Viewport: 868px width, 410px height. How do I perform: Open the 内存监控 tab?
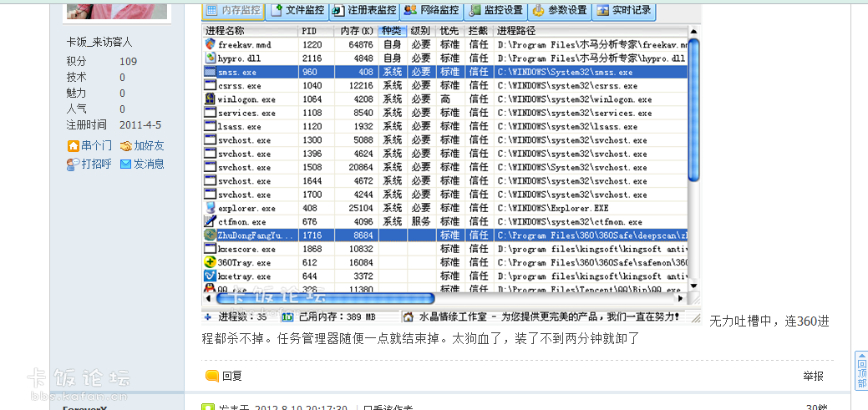(x=233, y=11)
